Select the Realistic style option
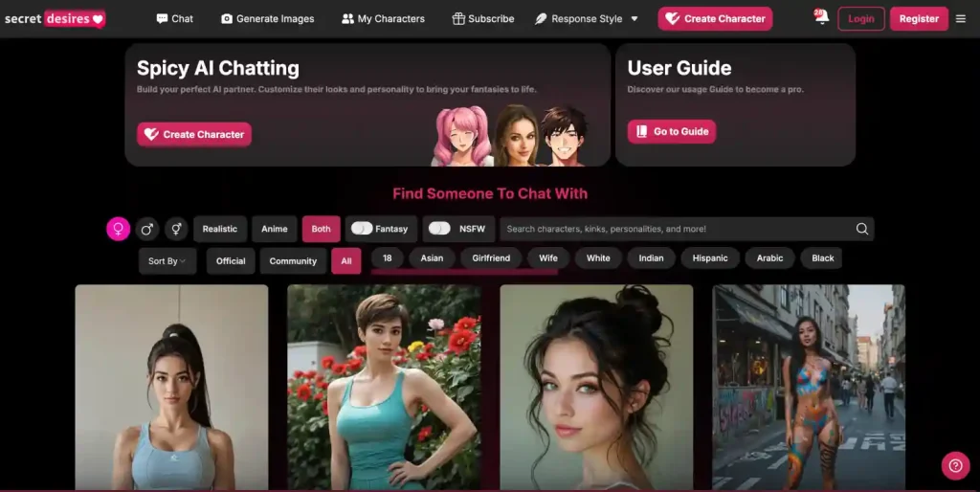 click(220, 229)
